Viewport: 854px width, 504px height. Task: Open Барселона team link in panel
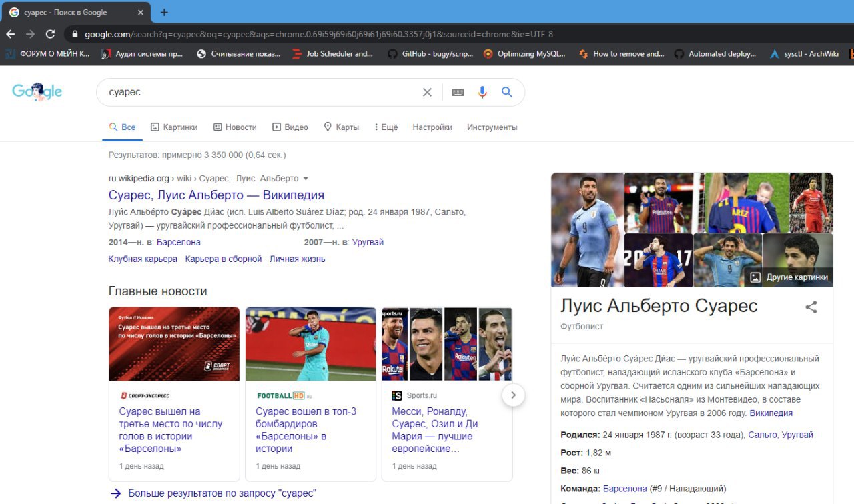pyautogui.click(x=625, y=489)
